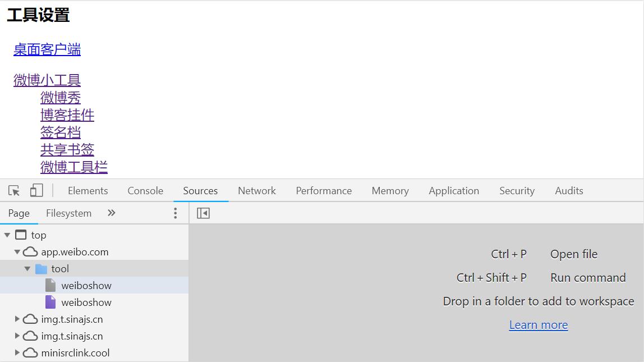Expand the first img.t.sinajs.cn arrow

pos(17,319)
